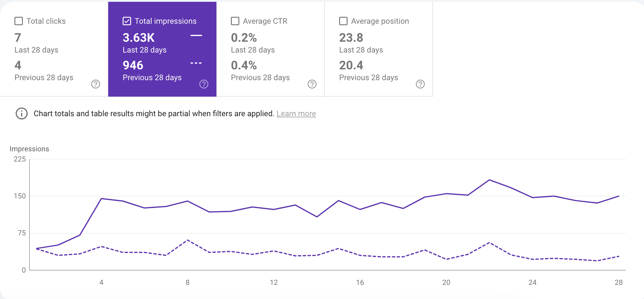Viewport: 644px width, 299px height.
Task: Open help icon for Average CTR
Action: point(312,84)
